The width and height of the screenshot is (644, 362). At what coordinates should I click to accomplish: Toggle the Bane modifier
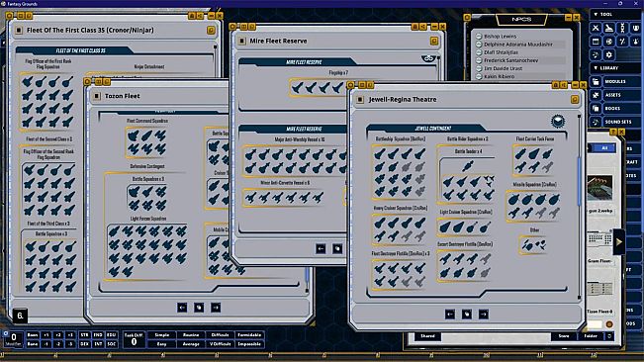(x=33, y=344)
